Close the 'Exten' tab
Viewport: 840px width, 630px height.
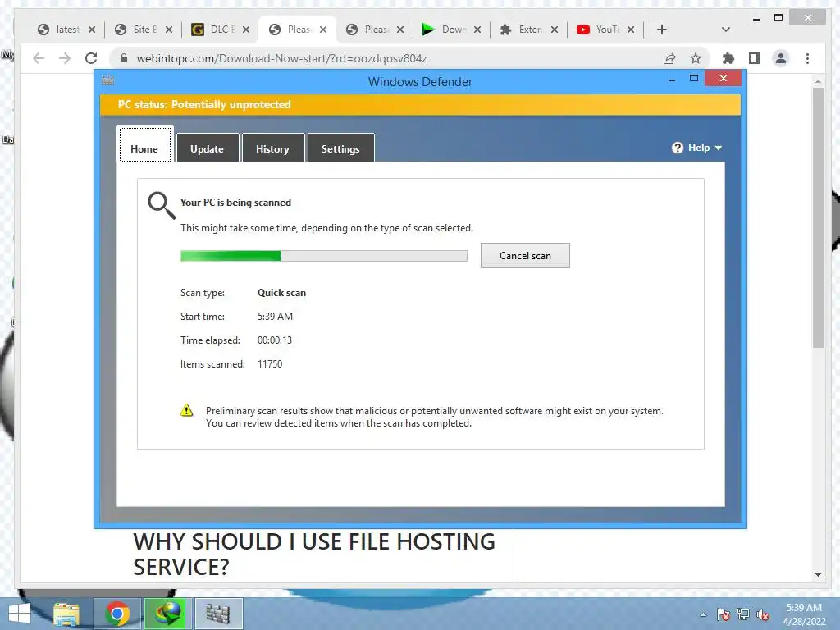(x=555, y=30)
